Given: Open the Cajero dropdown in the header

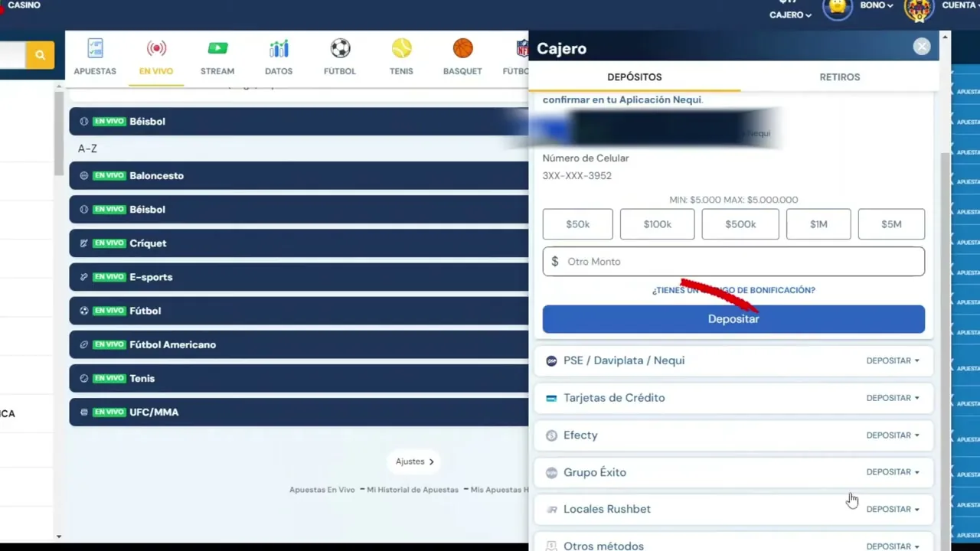Looking at the screenshot, I should tap(790, 15).
